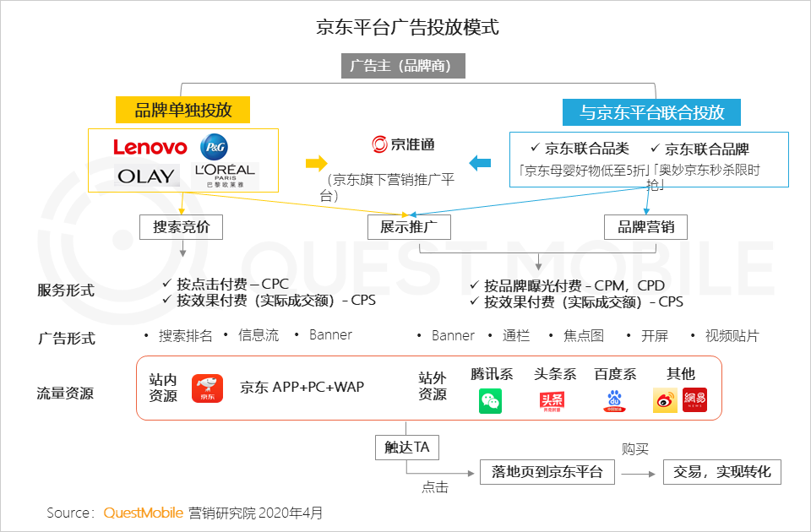Click the 京东联合品牌 checkmark item
This screenshot has width=811, height=532.
[699, 149]
